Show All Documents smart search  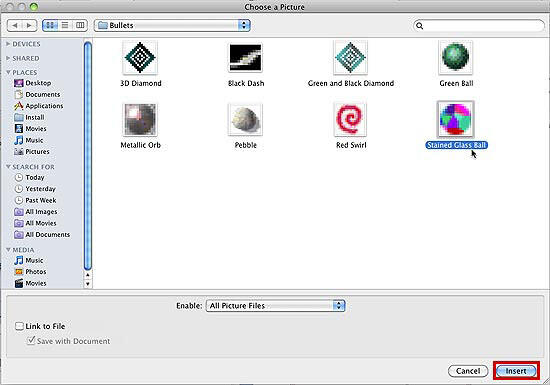coord(42,235)
